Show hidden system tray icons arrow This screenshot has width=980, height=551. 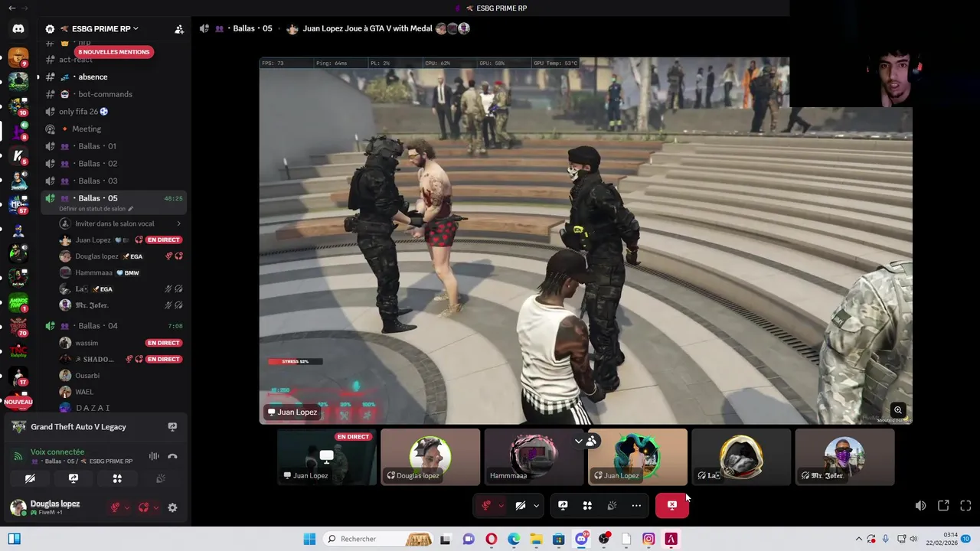pyautogui.click(x=858, y=539)
